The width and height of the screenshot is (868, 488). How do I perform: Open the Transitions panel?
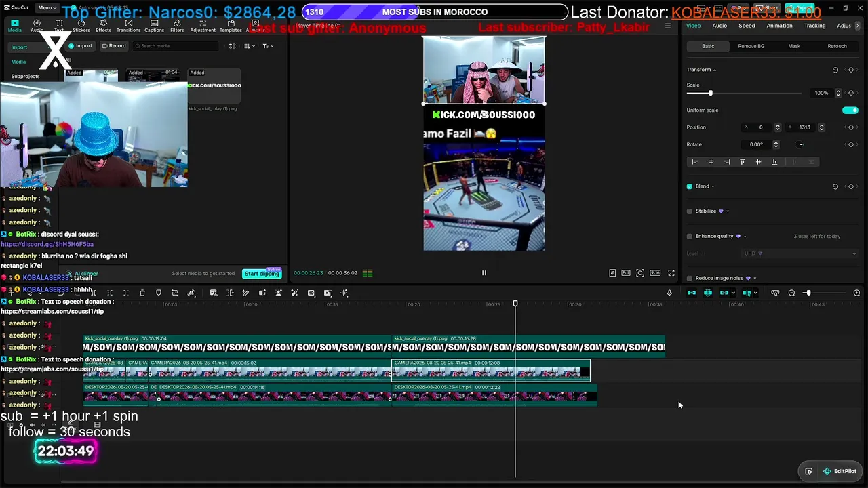[128, 26]
